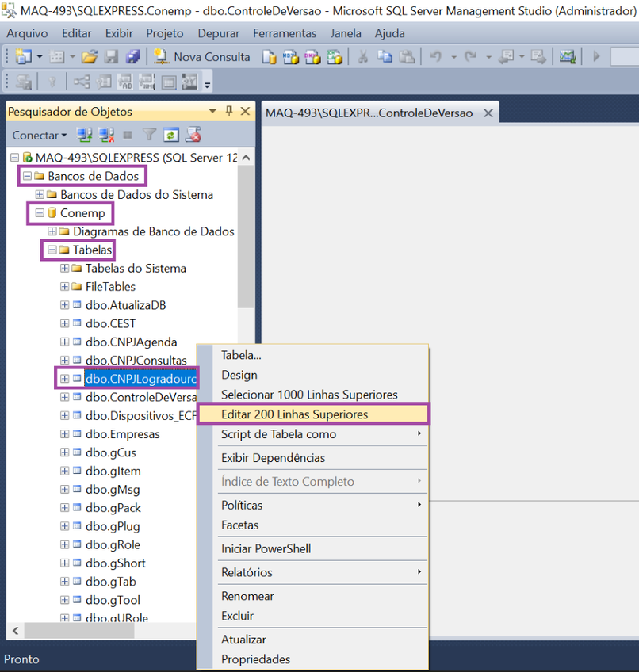Choose Editar 200 Linhas Superiores

(x=313, y=414)
